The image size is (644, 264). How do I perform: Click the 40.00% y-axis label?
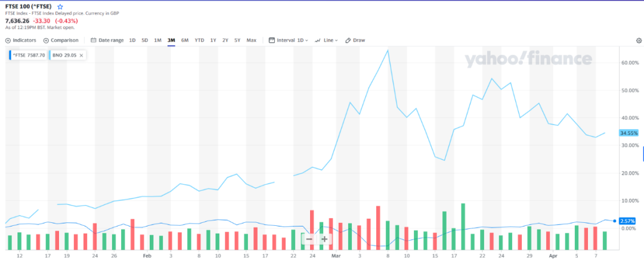630,118
